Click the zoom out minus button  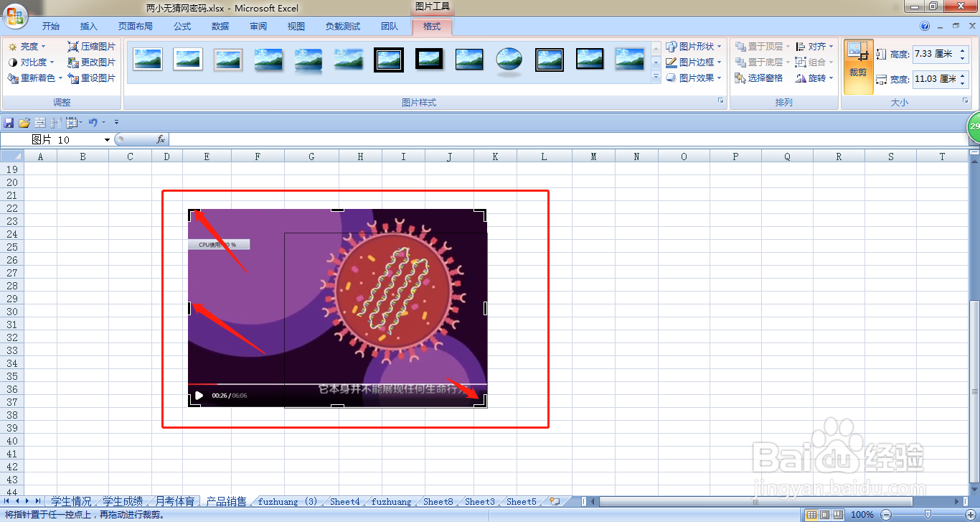click(x=886, y=514)
